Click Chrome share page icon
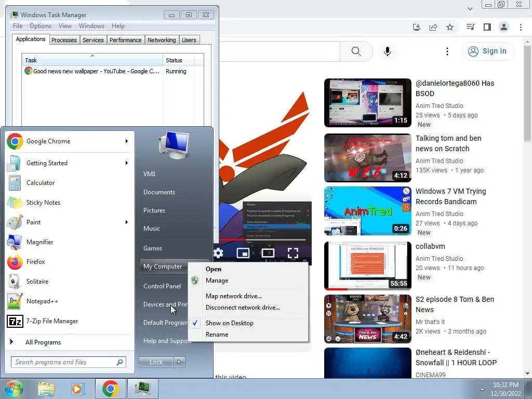Image resolution: width=532 pixels, height=399 pixels. 433,27
